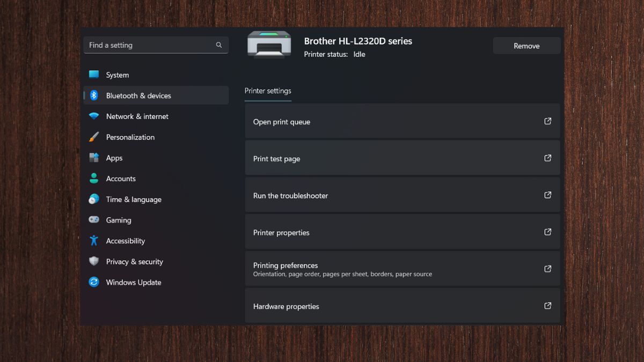This screenshot has height=362, width=644.
Task: Print a test page
Action: coord(402,159)
